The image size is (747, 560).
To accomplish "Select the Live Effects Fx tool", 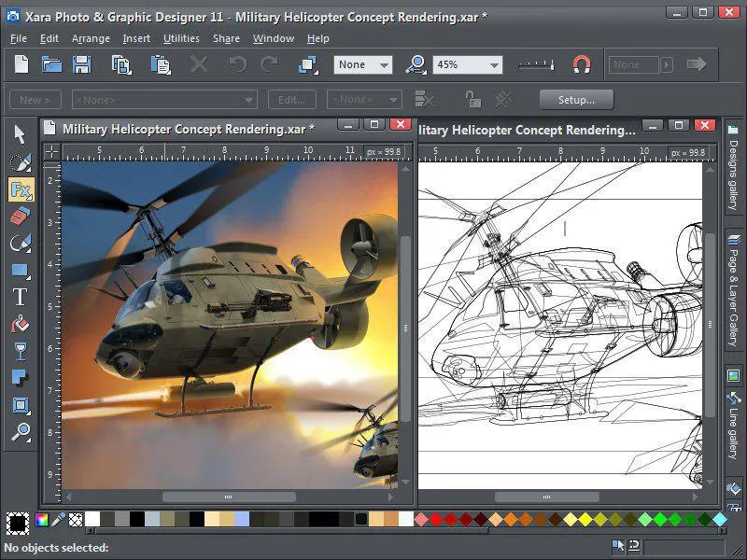I will tap(21, 189).
